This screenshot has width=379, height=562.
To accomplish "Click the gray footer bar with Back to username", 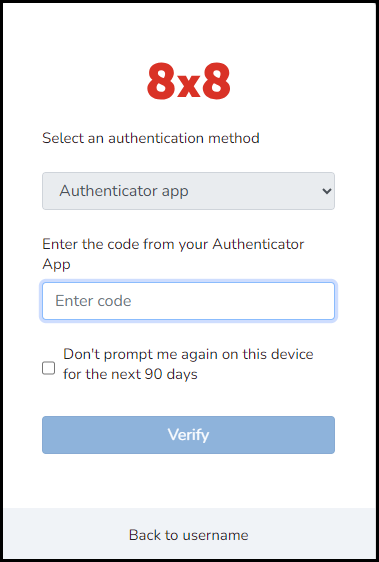I will point(189,533).
